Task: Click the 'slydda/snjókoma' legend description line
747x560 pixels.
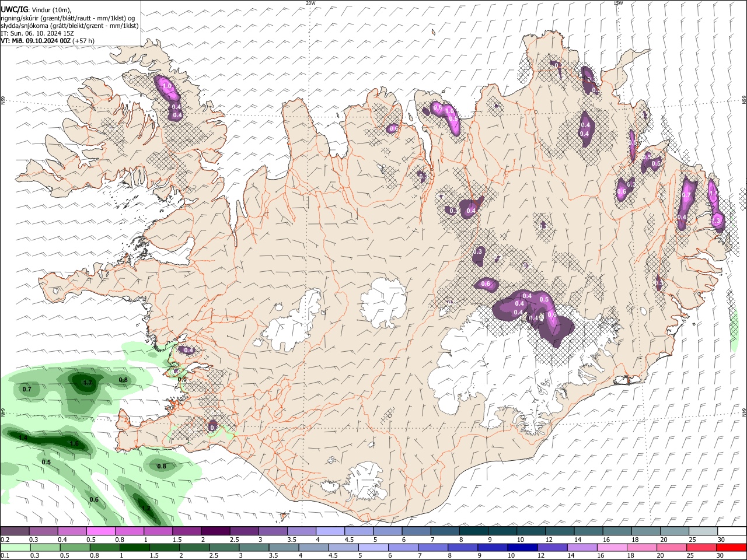Action: [70, 26]
